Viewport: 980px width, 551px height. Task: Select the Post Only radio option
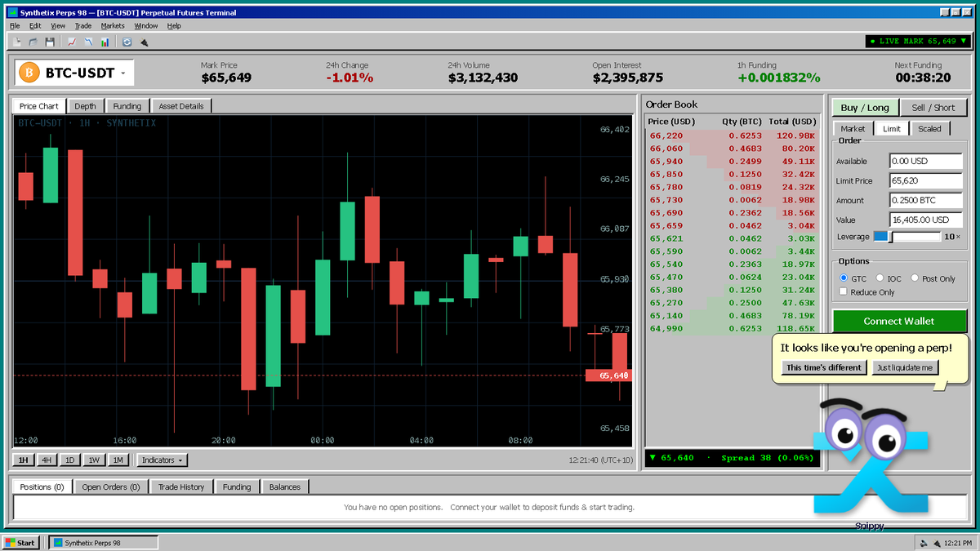tap(915, 278)
